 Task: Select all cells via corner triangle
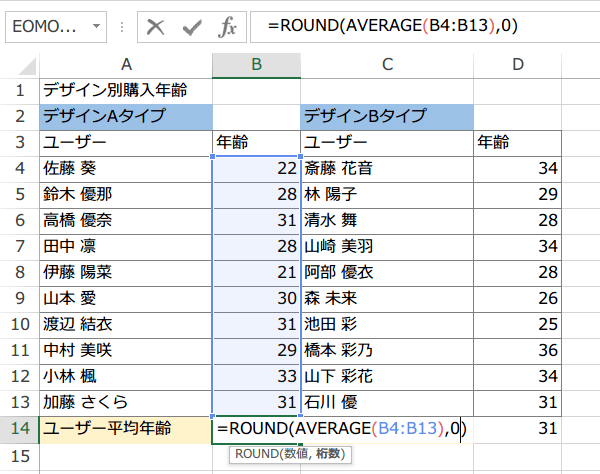(x=28, y=65)
